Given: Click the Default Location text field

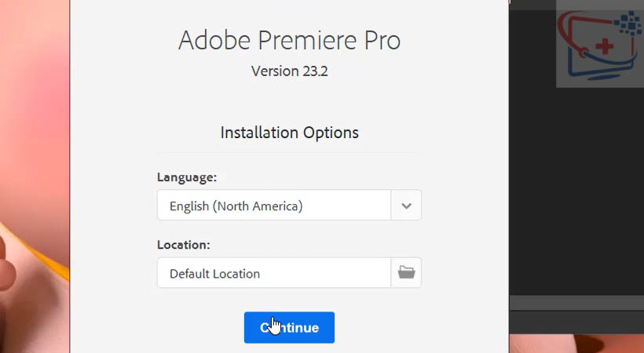Looking at the screenshot, I should (x=274, y=273).
